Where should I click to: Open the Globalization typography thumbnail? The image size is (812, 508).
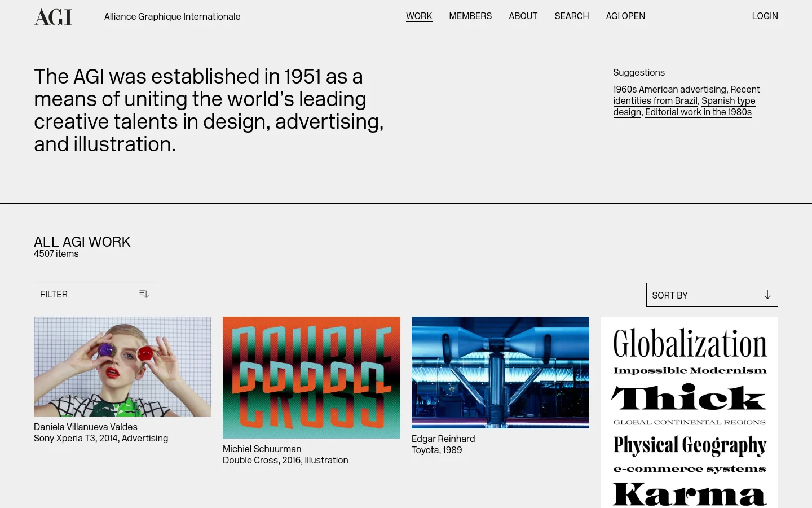coord(689,413)
